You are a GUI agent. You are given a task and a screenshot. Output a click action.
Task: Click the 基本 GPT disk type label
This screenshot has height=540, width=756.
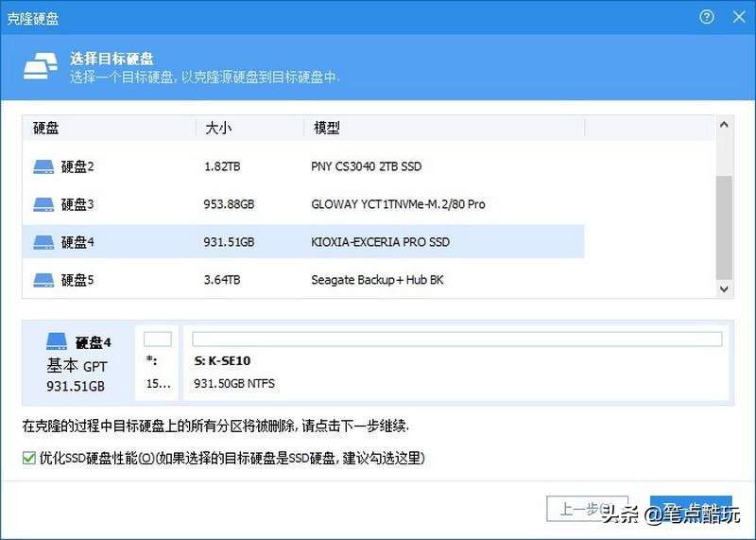coord(77,367)
